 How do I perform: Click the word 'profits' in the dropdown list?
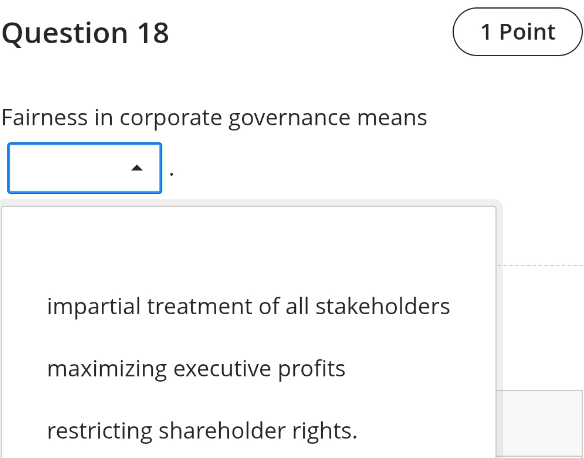click(311, 369)
